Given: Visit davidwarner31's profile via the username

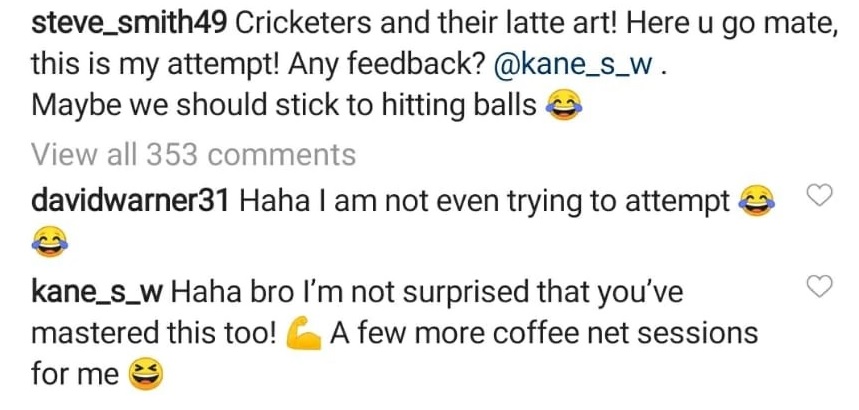Looking at the screenshot, I should 132,201.
